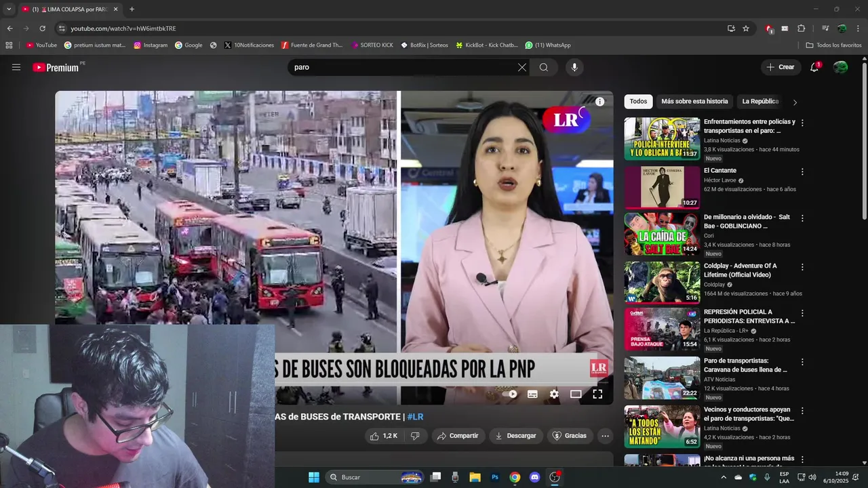
Task: Start voice search with the microphone
Action: pyautogui.click(x=574, y=67)
